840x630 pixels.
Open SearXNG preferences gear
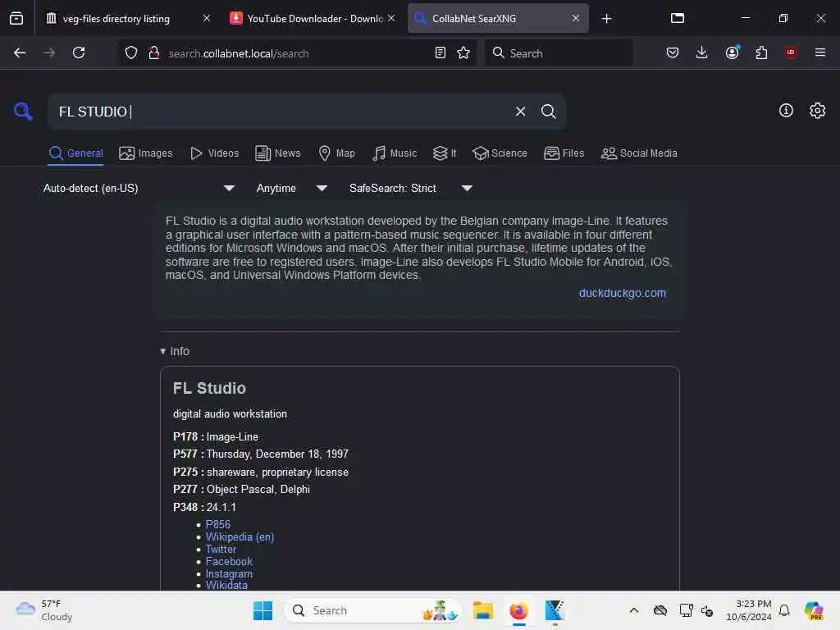pyautogui.click(x=817, y=111)
